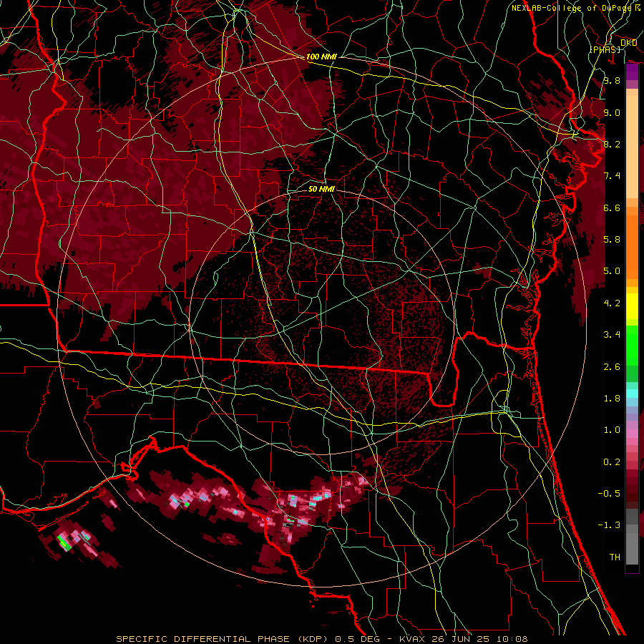Click the bright green segment of the color bar
The image size is (644, 644).
pyautogui.click(x=632, y=346)
